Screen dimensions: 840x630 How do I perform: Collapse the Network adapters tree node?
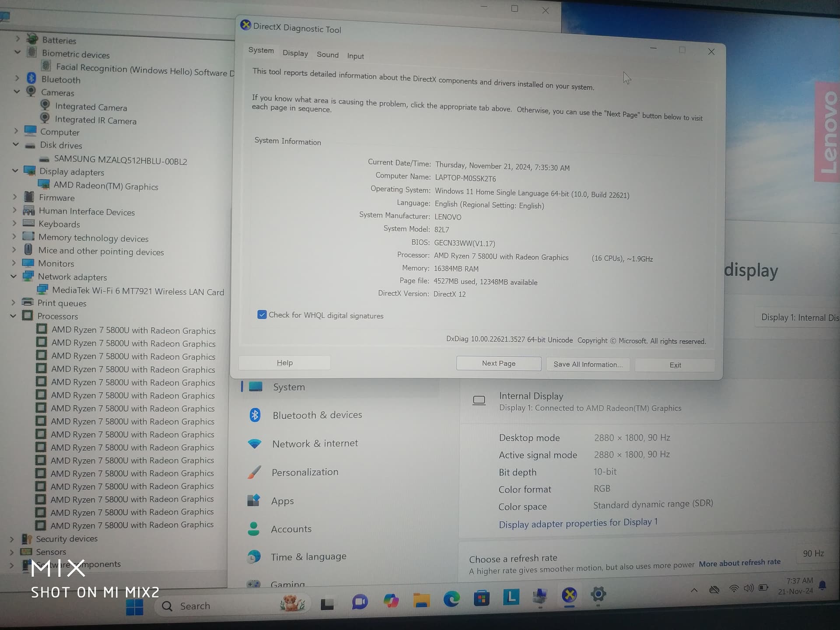coord(14,276)
